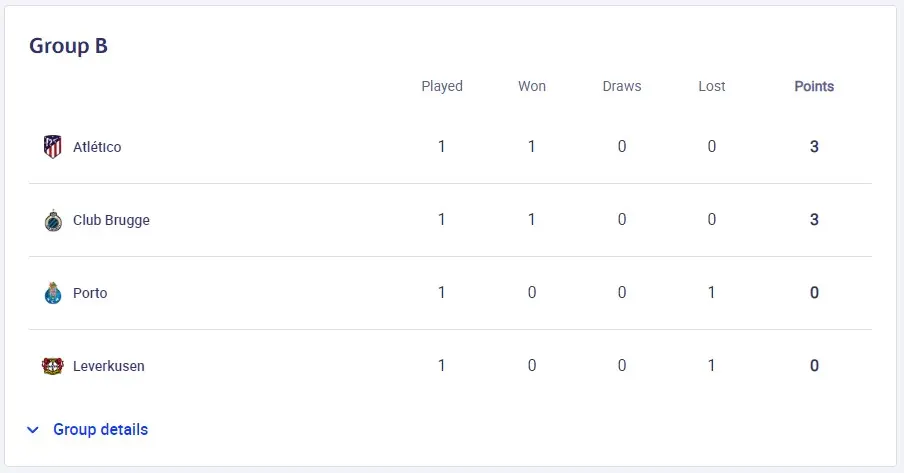Open the Group details link
904x473 pixels.
pos(100,429)
